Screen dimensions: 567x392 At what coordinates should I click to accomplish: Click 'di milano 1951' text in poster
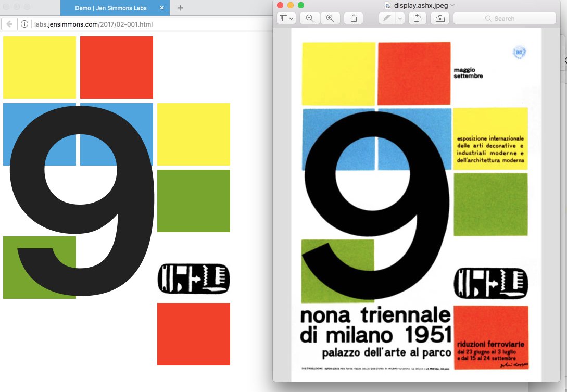click(376, 335)
